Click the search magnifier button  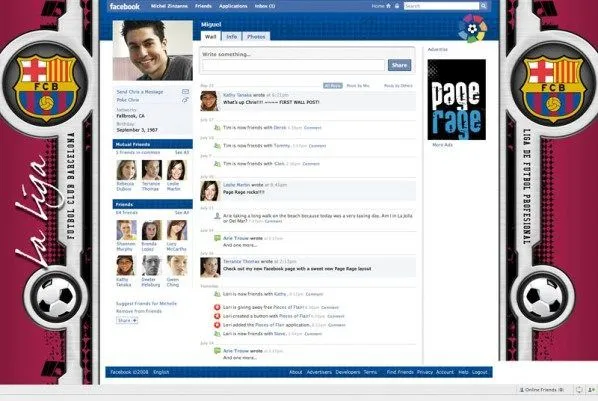coord(483,6)
